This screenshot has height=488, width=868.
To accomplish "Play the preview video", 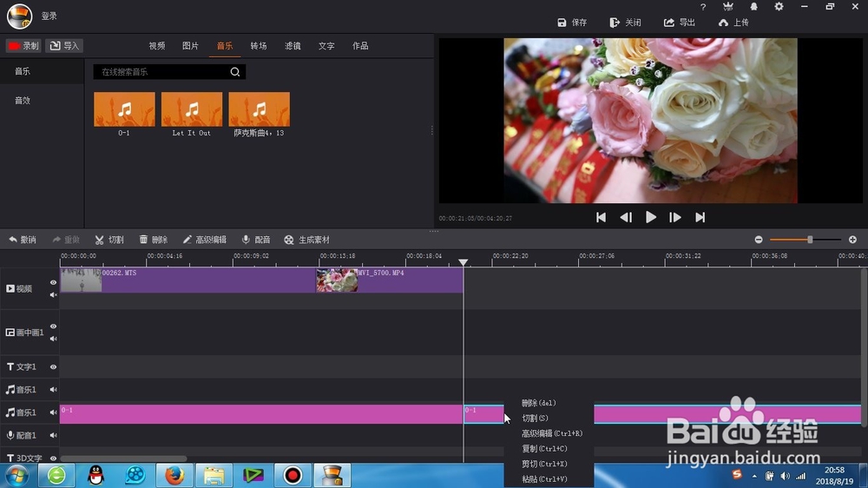I will tap(651, 218).
